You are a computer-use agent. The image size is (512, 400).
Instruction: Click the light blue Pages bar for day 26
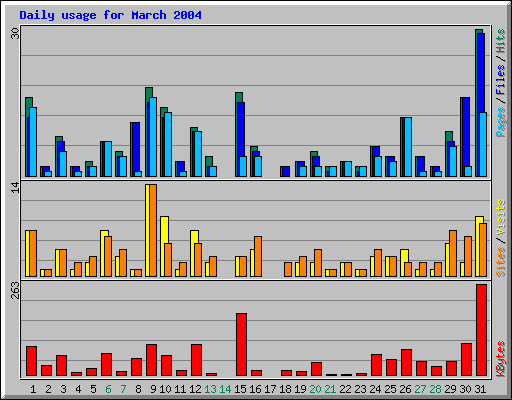408,147
